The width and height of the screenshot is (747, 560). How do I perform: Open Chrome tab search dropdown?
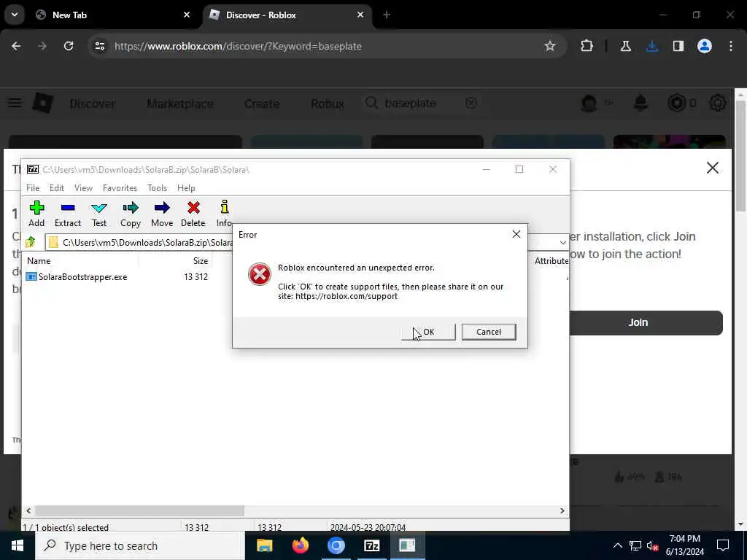click(15, 15)
